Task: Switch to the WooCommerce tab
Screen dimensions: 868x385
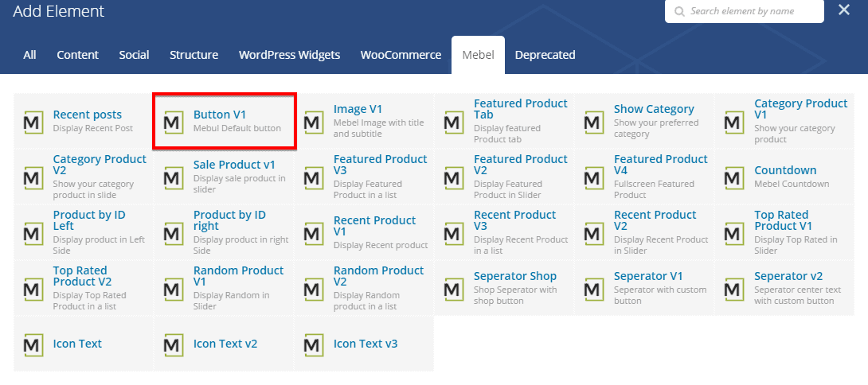Action: point(401,55)
